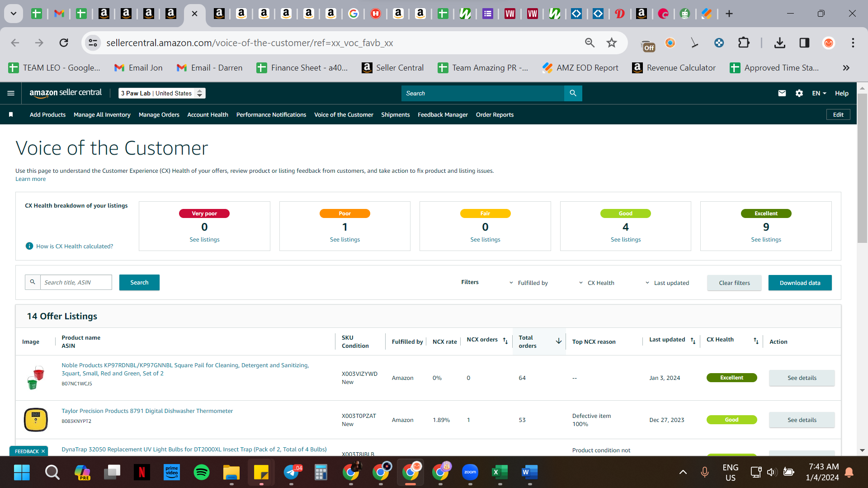Sort by Last updated column arrows

(x=693, y=341)
